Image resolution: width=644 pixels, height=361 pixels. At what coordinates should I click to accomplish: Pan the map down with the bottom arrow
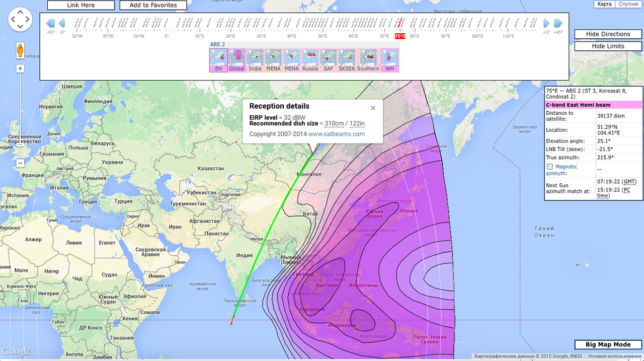click(21, 27)
